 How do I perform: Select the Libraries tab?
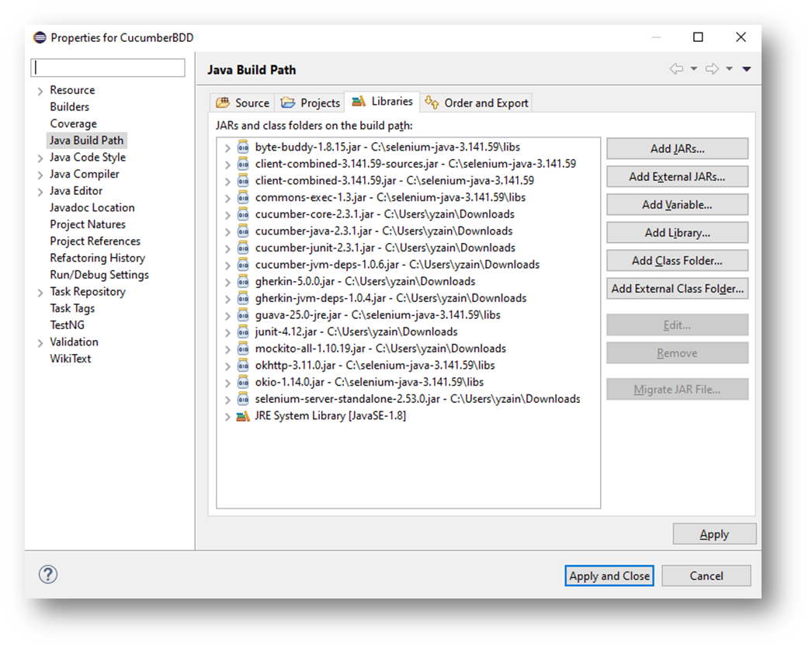tap(382, 101)
